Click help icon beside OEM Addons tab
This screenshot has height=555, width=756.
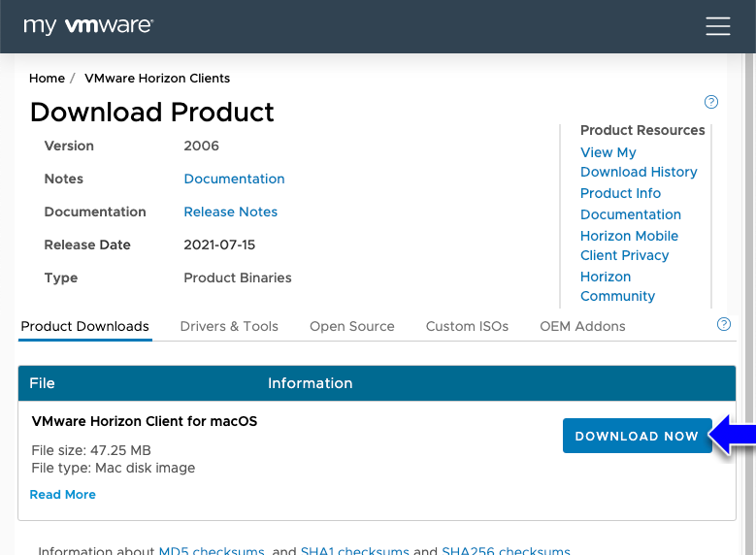pyautogui.click(x=724, y=324)
